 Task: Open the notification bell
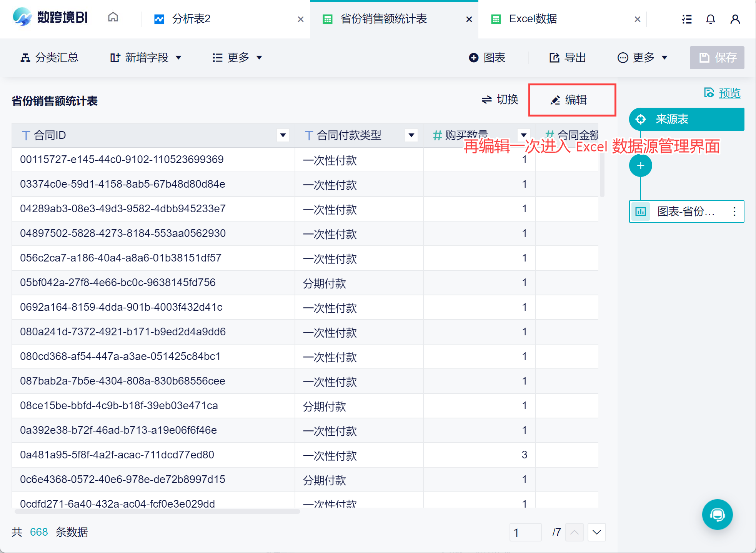tap(710, 19)
